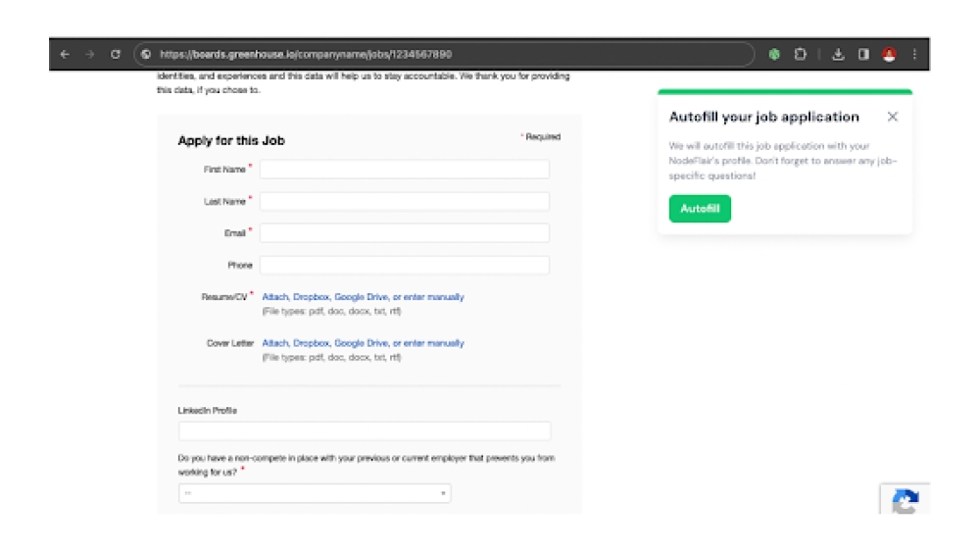Click the 'Autofill your job application' title
980x552 pixels.
click(763, 117)
